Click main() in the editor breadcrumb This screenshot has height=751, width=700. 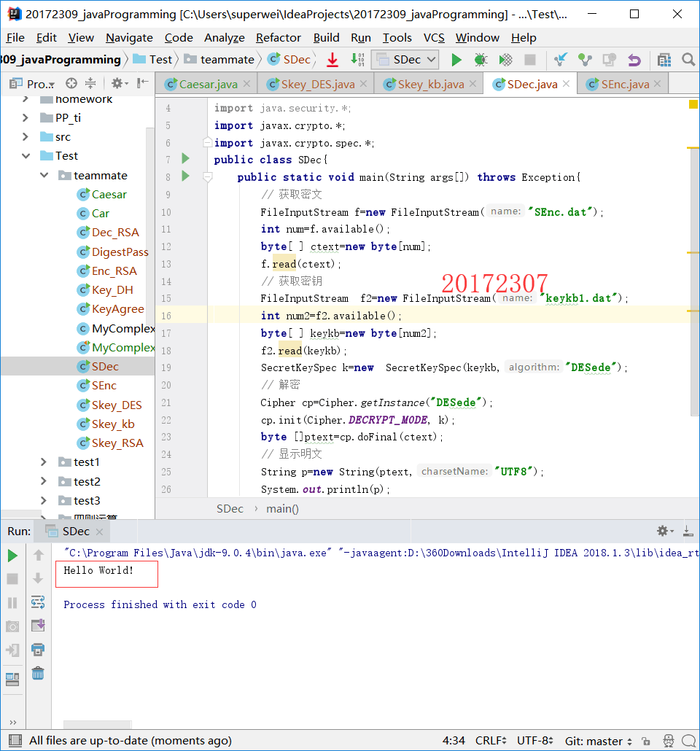(x=282, y=509)
